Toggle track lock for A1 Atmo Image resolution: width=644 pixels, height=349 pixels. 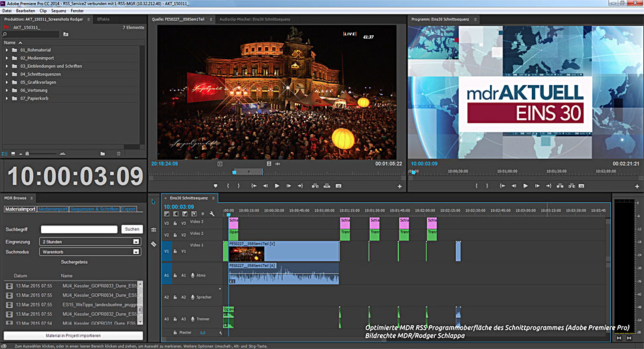tap(175, 275)
